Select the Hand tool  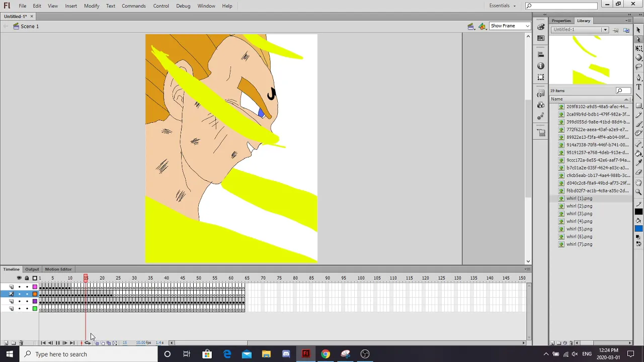638,183
